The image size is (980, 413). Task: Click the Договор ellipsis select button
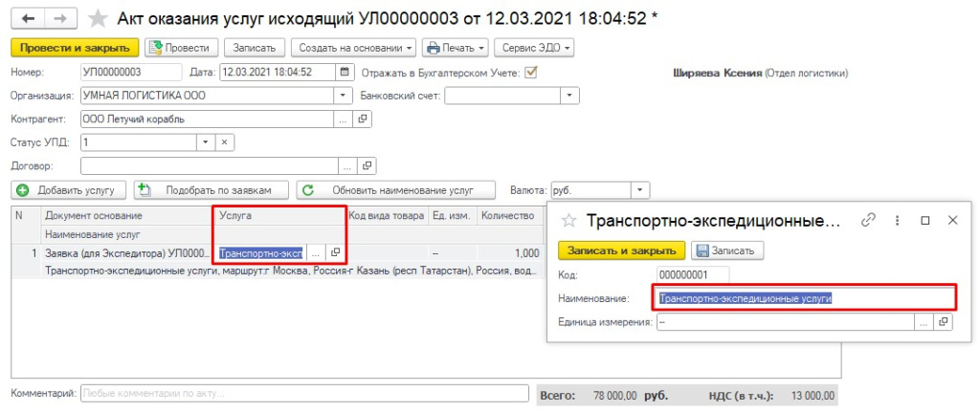pos(348,166)
